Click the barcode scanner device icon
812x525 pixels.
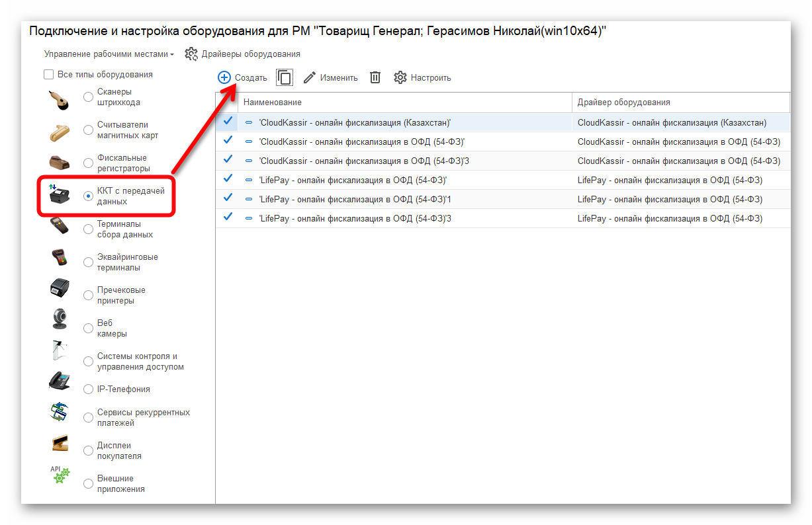click(58, 99)
